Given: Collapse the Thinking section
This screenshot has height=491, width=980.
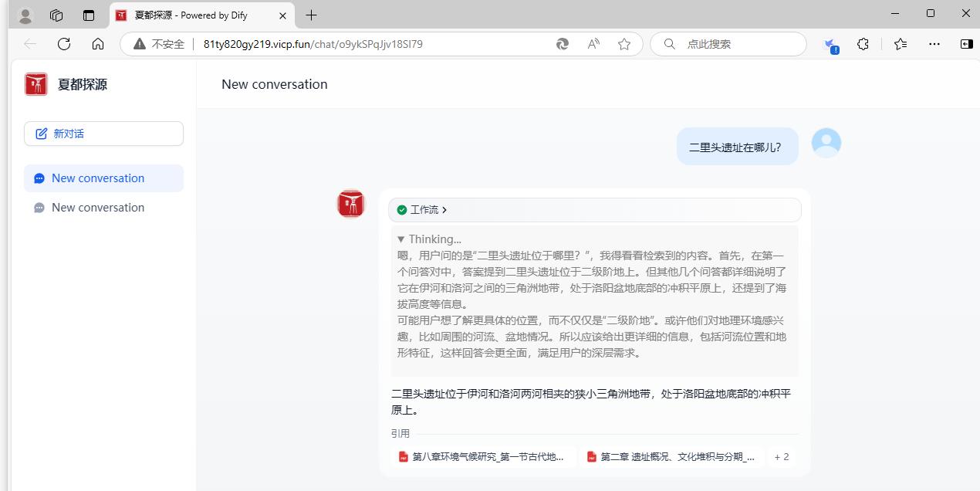Looking at the screenshot, I should point(429,239).
